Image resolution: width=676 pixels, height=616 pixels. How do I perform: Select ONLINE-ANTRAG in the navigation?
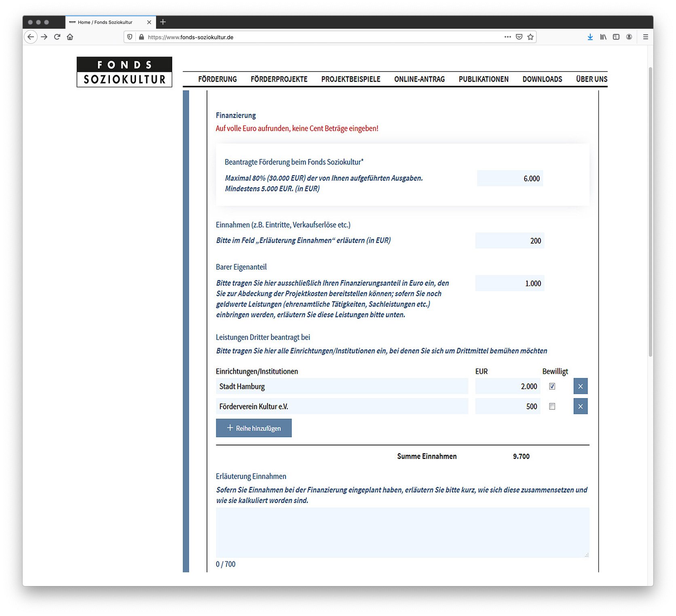click(x=420, y=79)
